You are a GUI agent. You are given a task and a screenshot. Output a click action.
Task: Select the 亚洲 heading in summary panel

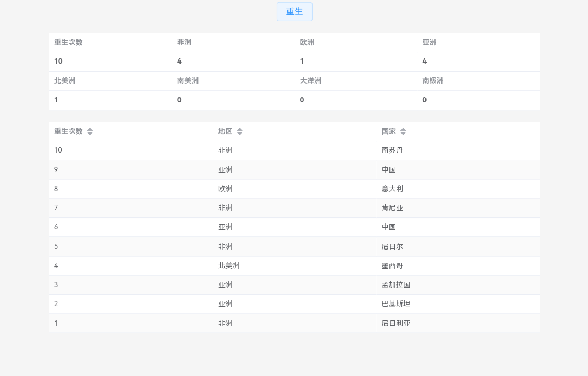point(429,43)
